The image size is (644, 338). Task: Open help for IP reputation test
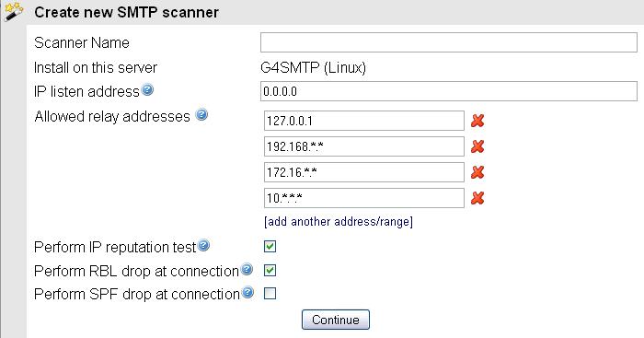203,246
